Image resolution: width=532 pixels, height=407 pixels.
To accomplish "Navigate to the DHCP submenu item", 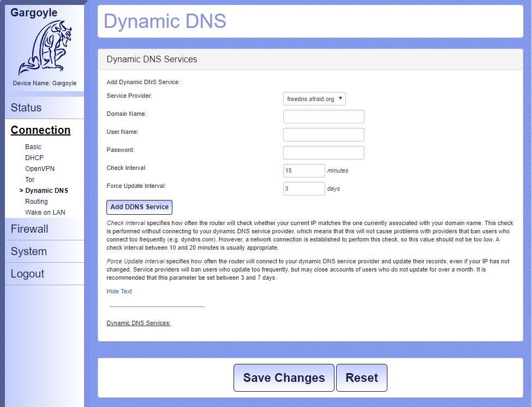I will tap(34, 158).
